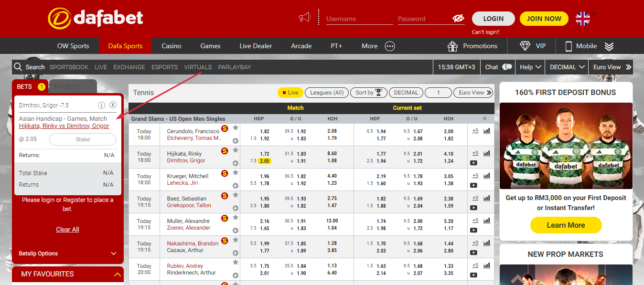Toggle the Live filter button
Image resolution: width=644 pixels, height=285 pixels.
[x=290, y=93]
